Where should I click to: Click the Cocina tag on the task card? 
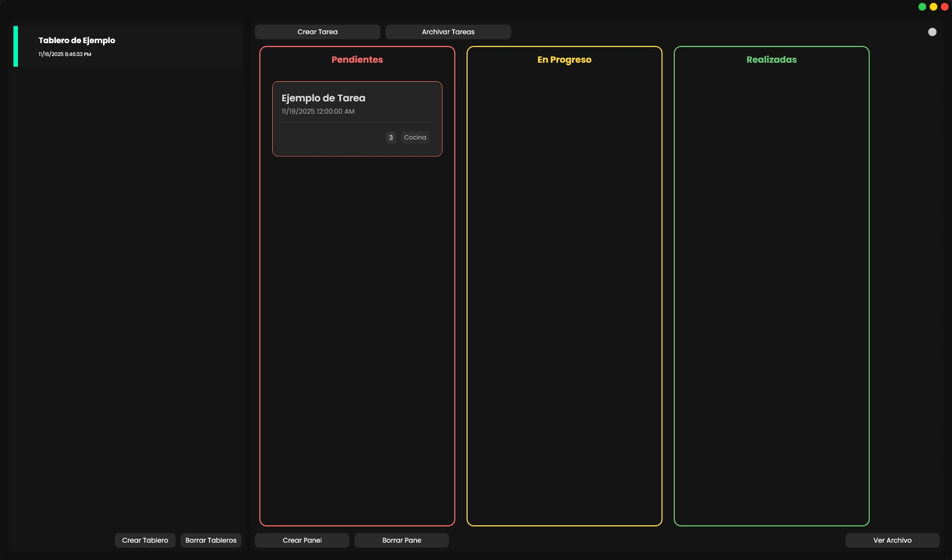(x=415, y=138)
